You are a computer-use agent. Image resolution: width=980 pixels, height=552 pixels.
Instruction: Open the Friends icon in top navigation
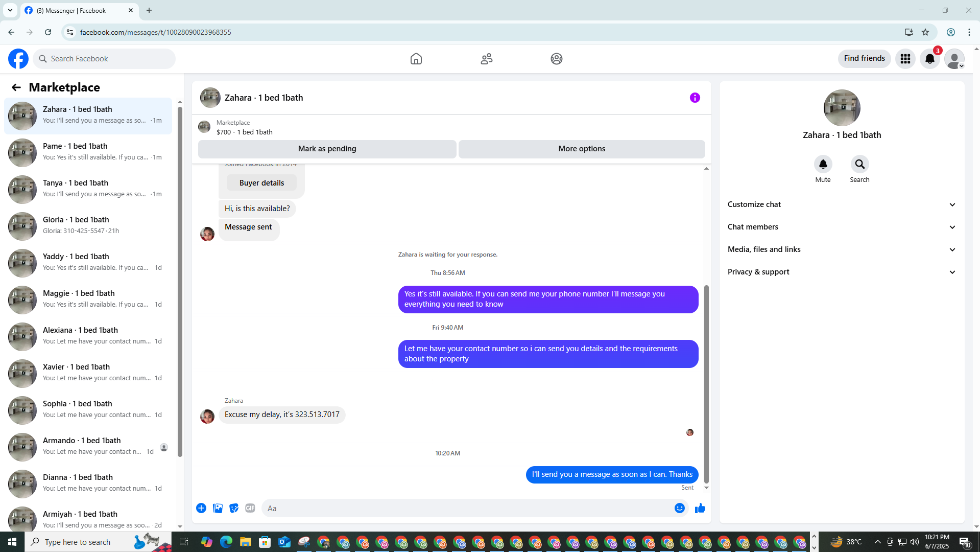[487, 59]
